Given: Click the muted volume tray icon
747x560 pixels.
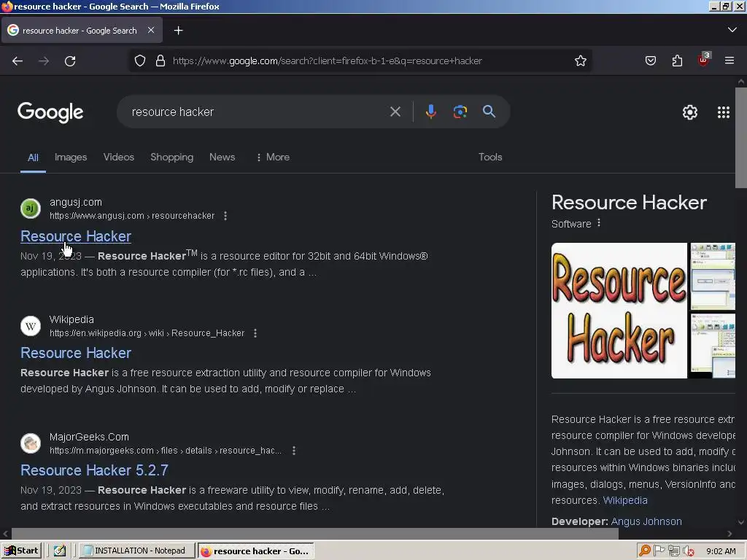Looking at the screenshot, I should click(688, 551).
